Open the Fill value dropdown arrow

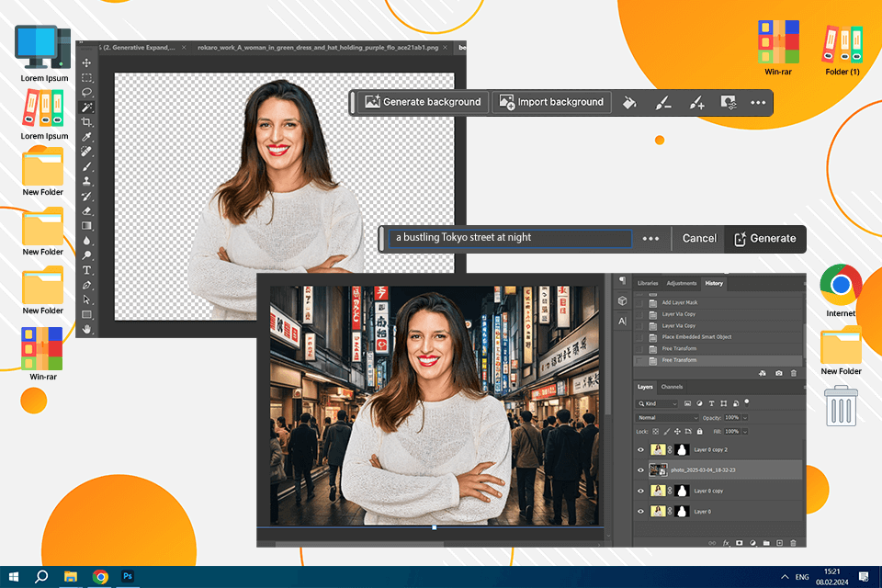click(x=745, y=432)
